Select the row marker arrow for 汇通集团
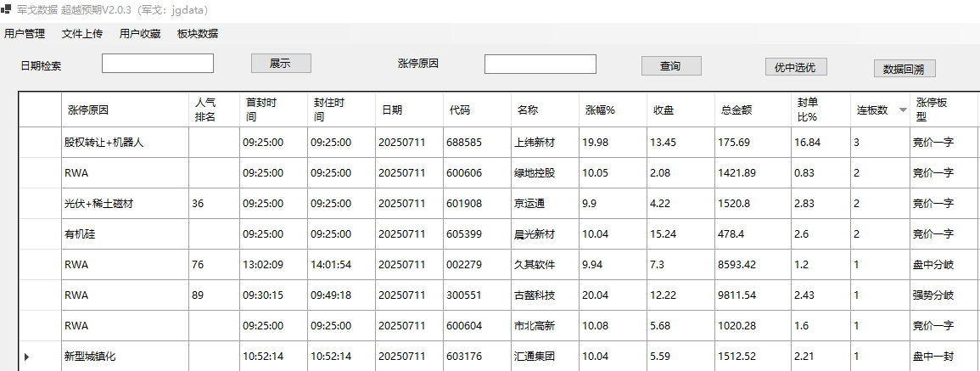Image resolution: width=980 pixels, height=371 pixels. 27,357
